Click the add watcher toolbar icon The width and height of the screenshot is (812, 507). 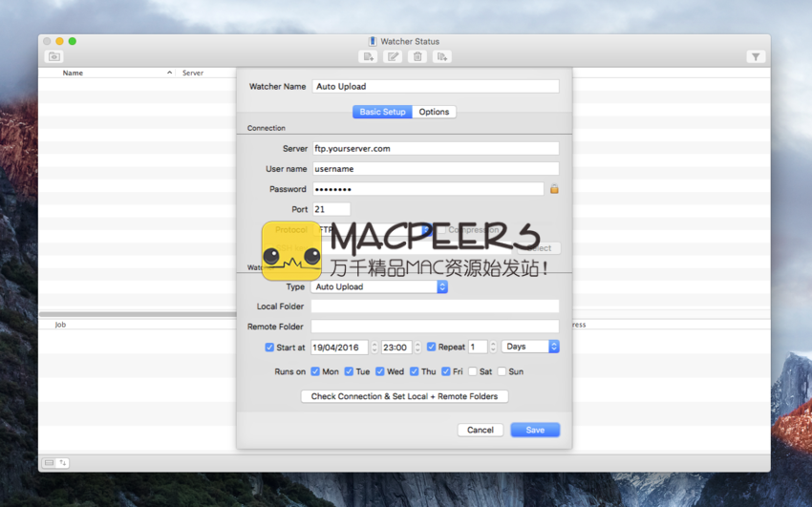point(368,57)
